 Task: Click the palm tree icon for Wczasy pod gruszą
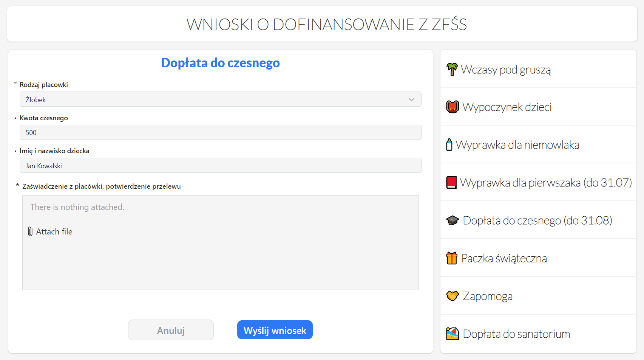(x=452, y=69)
